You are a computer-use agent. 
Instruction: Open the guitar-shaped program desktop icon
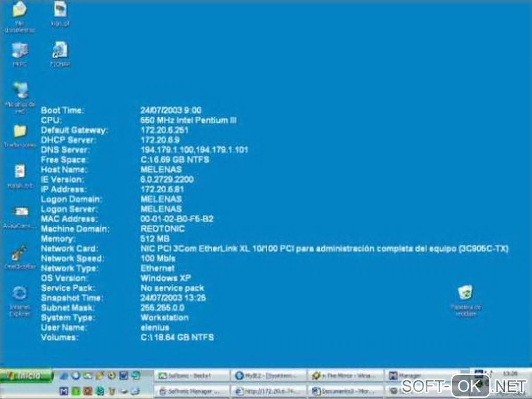(19, 253)
